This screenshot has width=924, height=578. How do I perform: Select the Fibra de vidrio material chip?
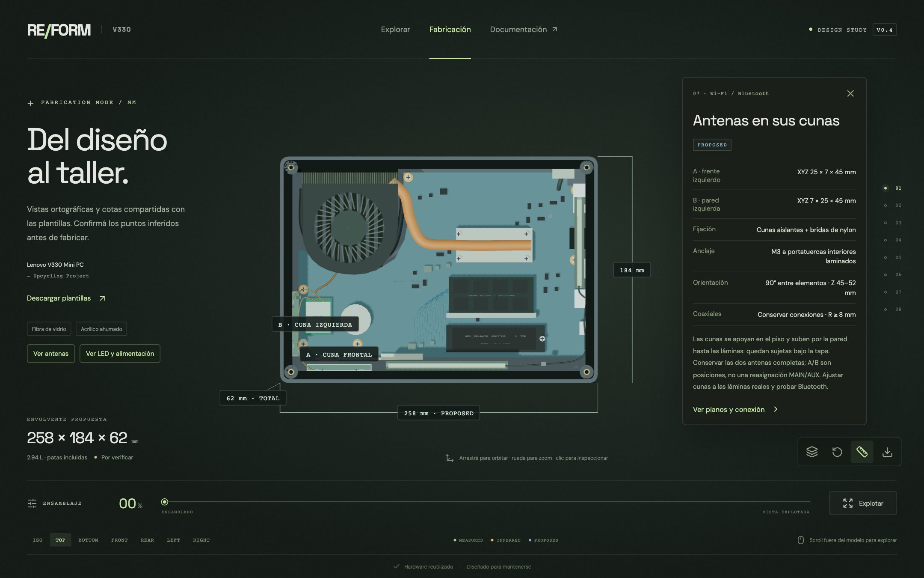click(49, 329)
